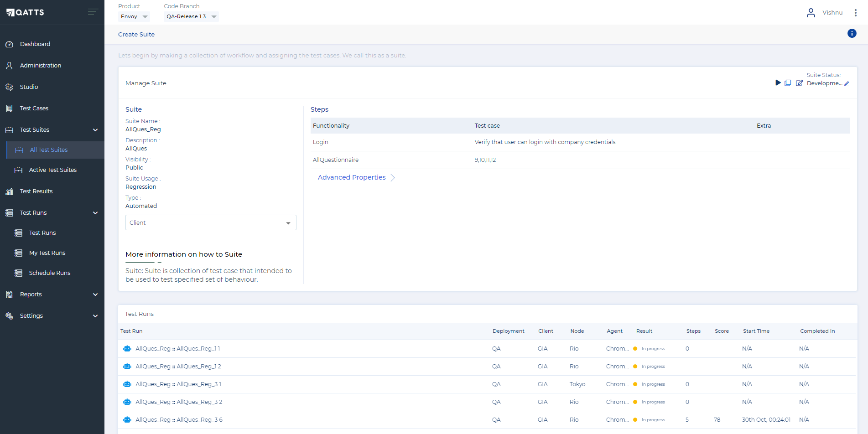The image size is (868, 434).
Task: Duplicate the suite with the copy icon
Action: pyautogui.click(x=789, y=83)
